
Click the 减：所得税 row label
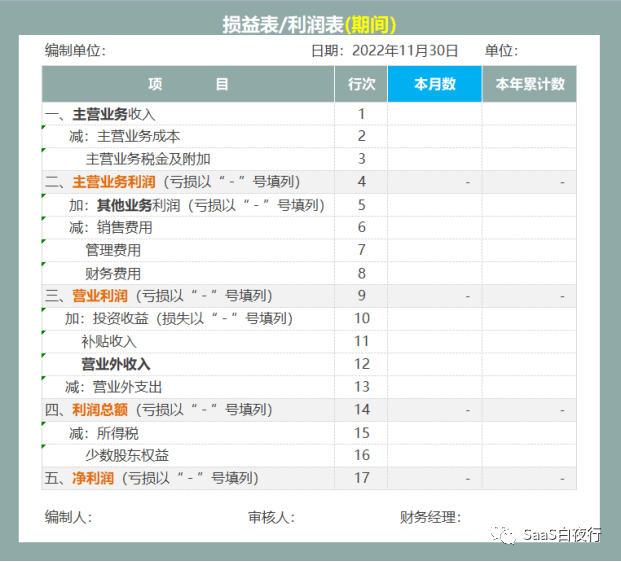pyautogui.click(x=104, y=433)
